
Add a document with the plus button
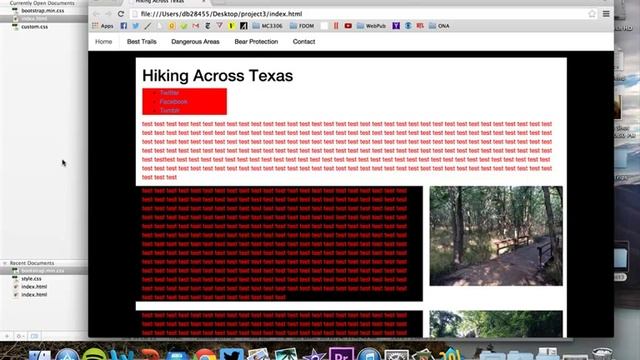[x=7, y=336]
